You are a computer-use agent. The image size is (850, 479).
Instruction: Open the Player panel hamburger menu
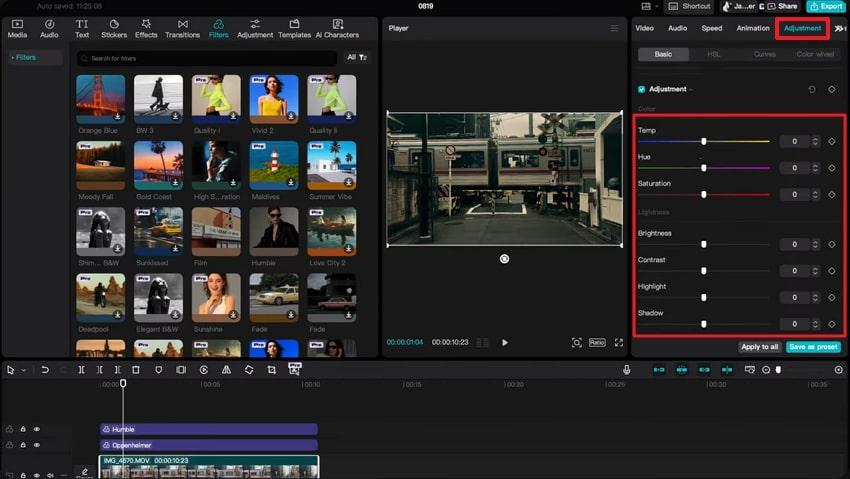(614, 28)
